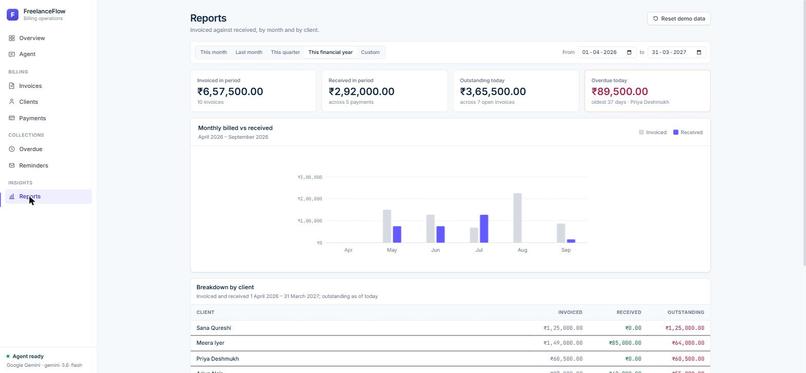Click Sana Qureshi's ₹1,25,000.00 outstanding value

pyautogui.click(x=685, y=328)
